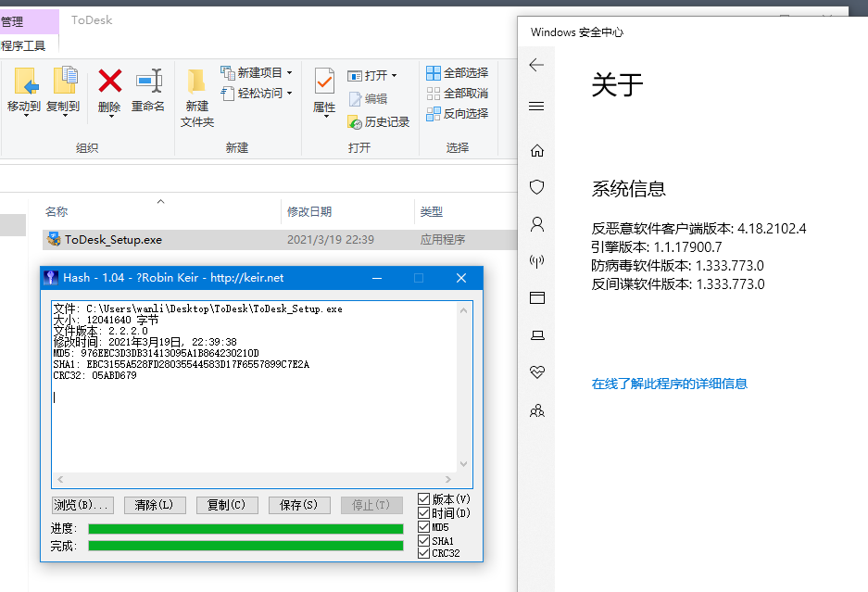Click antimalware client version 4.18.2102.4 text
868x592 pixels.
[698, 229]
